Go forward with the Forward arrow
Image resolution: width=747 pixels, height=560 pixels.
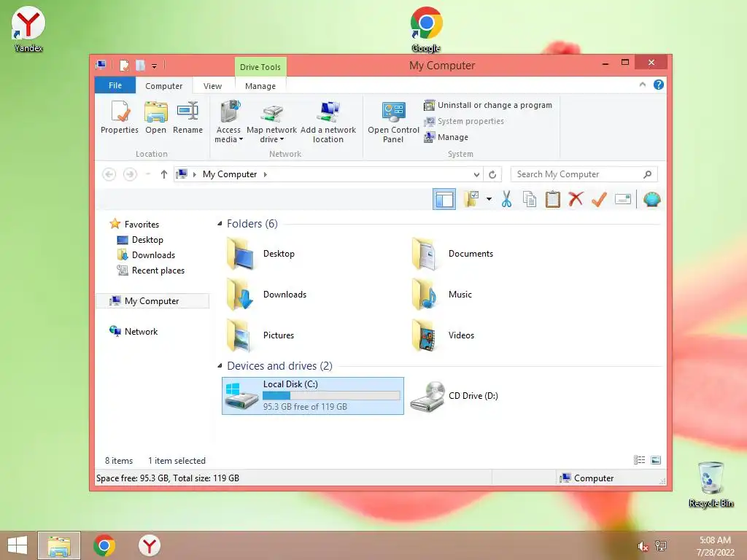tap(130, 174)
